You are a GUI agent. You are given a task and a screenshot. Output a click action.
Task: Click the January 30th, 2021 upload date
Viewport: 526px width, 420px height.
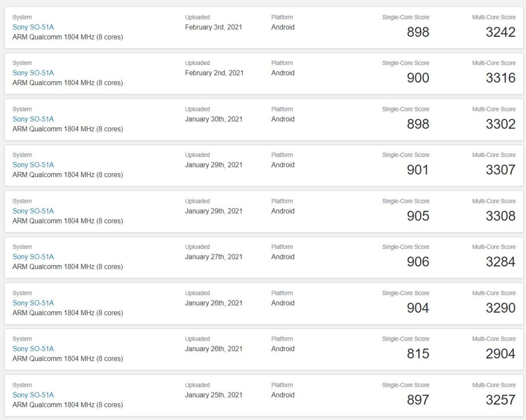(214, 119)
